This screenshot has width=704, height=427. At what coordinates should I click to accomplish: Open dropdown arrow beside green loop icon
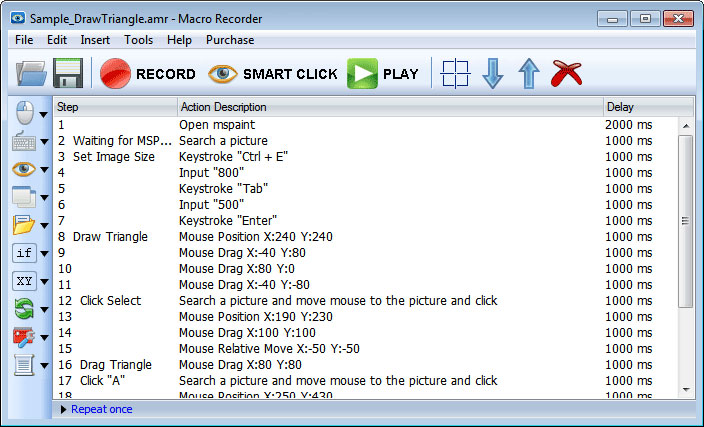click(x=44, y=310)
